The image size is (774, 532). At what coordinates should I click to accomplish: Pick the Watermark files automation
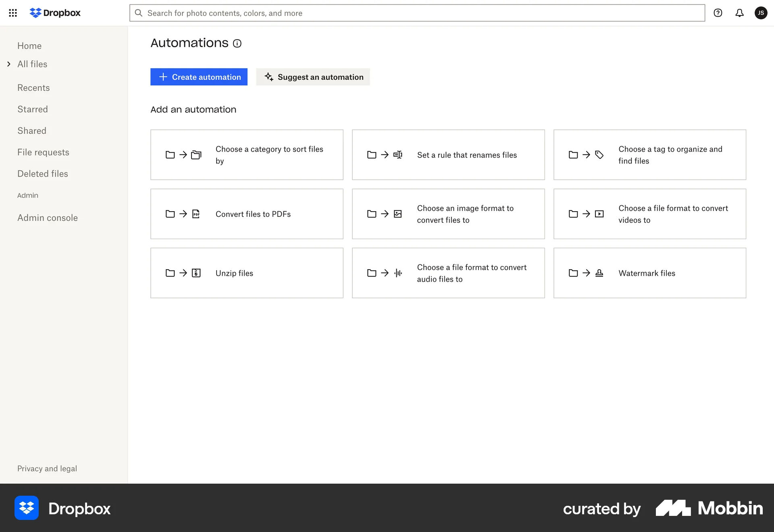point(649,273)
